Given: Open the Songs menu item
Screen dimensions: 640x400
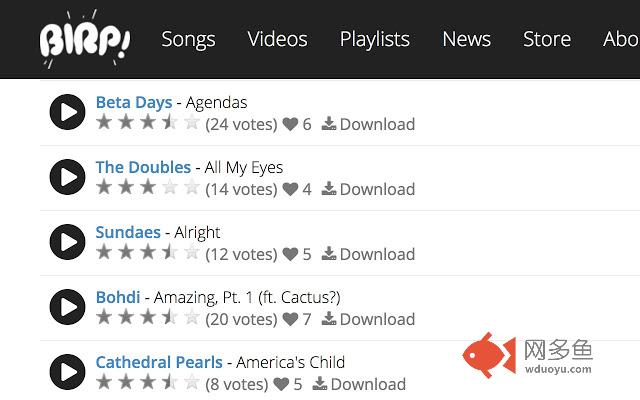Looking at the screenshot, I should 188,39.
